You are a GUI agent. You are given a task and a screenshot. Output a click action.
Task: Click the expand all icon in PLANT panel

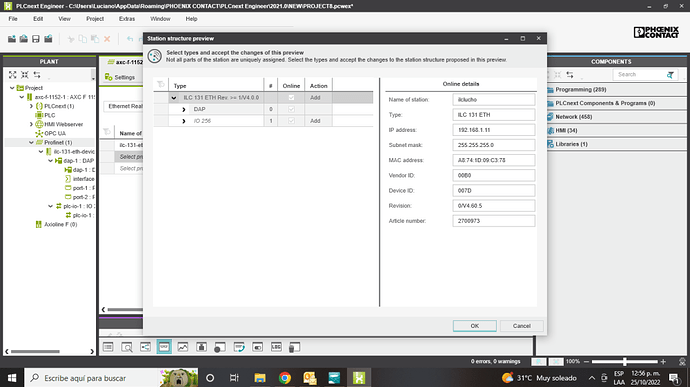(x=13, y=75)
